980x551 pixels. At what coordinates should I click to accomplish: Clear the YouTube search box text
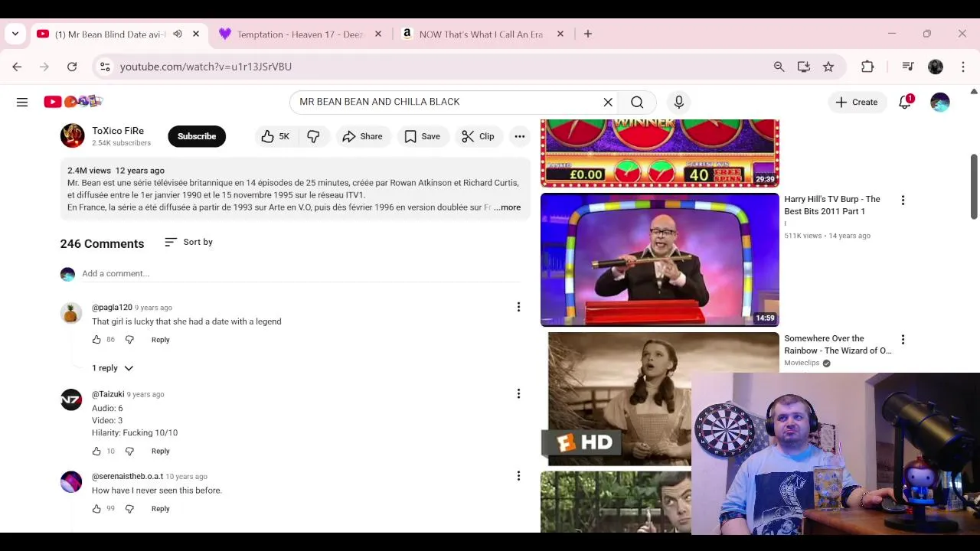[608, 102]
